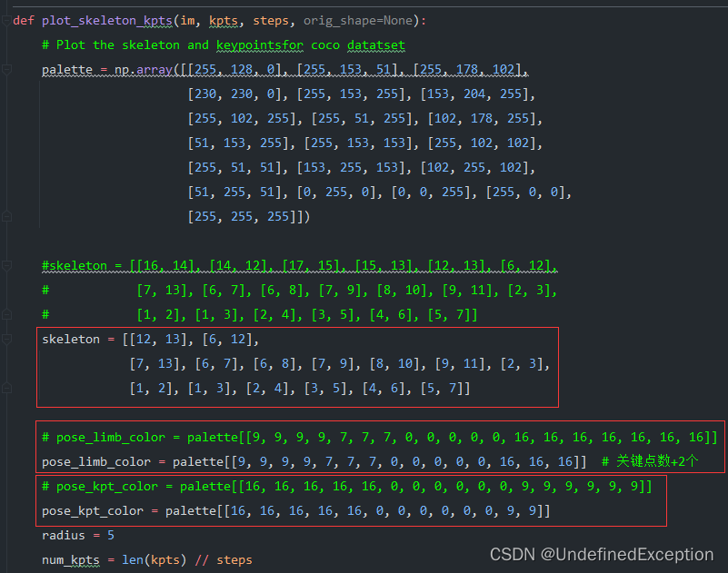
Task: Click palette entry '[255, 255, 255]'
Action: (x=242, y=217)
